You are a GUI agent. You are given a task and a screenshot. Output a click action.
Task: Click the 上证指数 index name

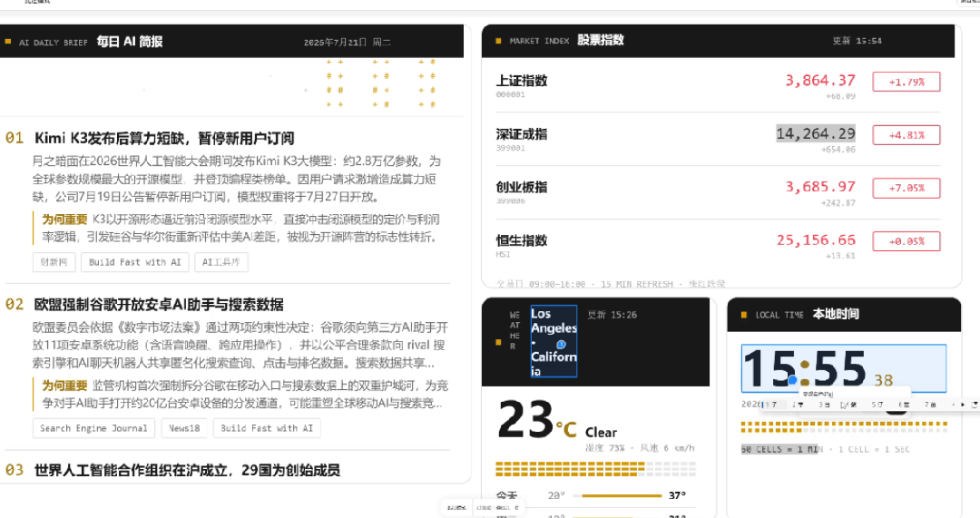522,81
